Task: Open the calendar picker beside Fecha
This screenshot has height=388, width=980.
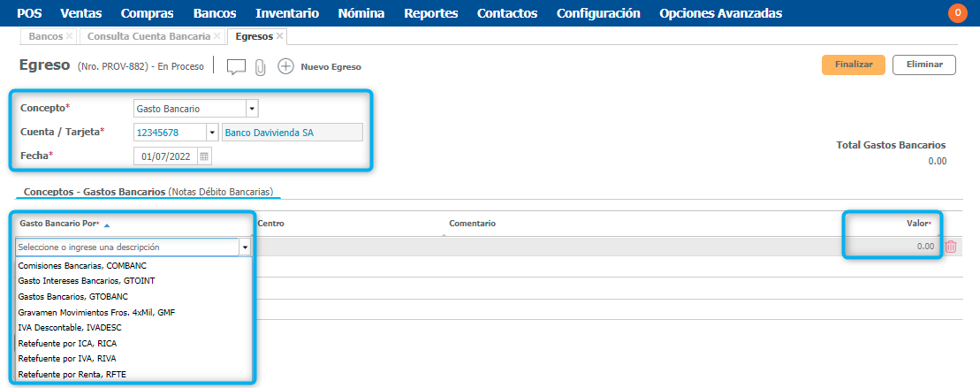Action: [204, 156]
